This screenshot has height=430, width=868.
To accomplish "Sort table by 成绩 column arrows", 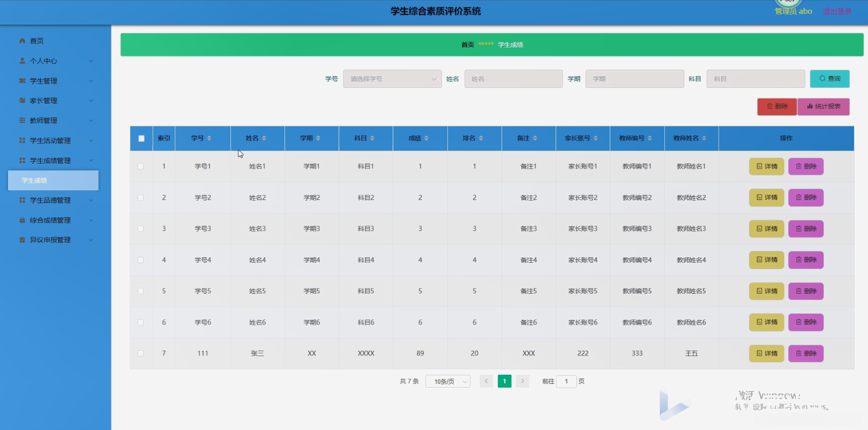I will click(426, 138).
